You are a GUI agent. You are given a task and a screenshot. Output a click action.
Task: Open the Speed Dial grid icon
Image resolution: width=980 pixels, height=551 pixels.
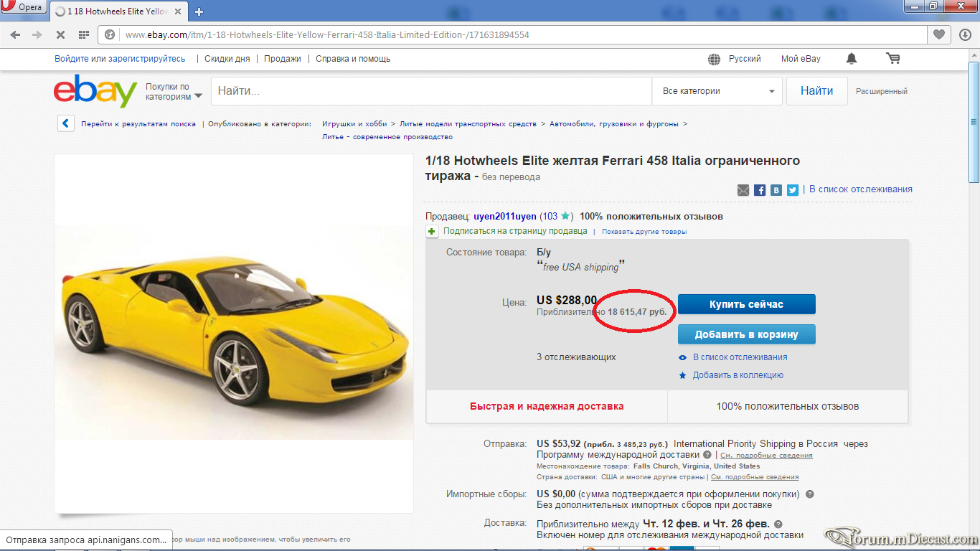[83, 34]
